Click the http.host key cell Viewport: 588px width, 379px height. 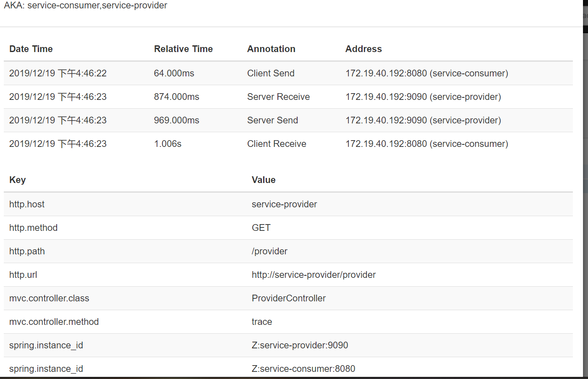point(27,204)
